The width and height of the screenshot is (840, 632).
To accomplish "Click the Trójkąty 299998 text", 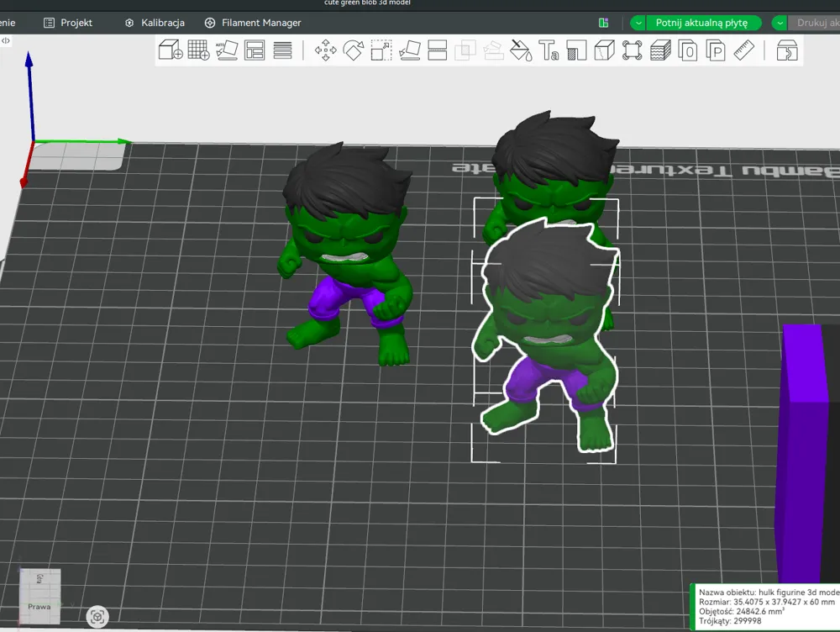I will 730,621.
